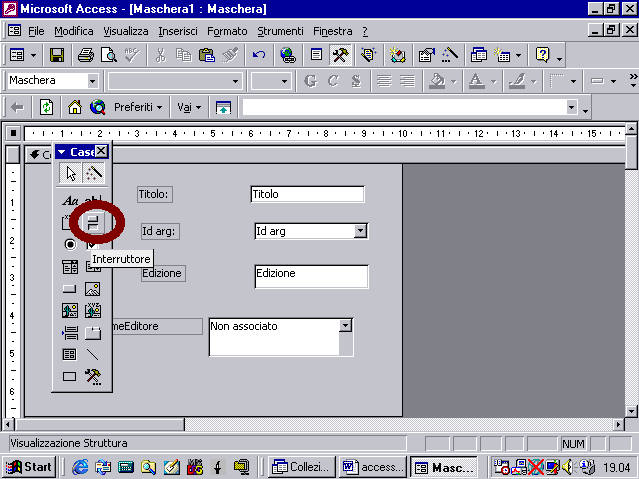Select the Toggle Button (Interruttore) tool
This screenshot has height=479, width=639.
pos(93,223)
